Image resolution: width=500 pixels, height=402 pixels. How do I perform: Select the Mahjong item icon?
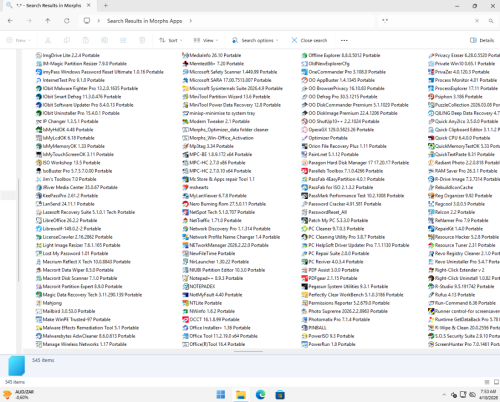pyautogui.click(x=39, y=303)
